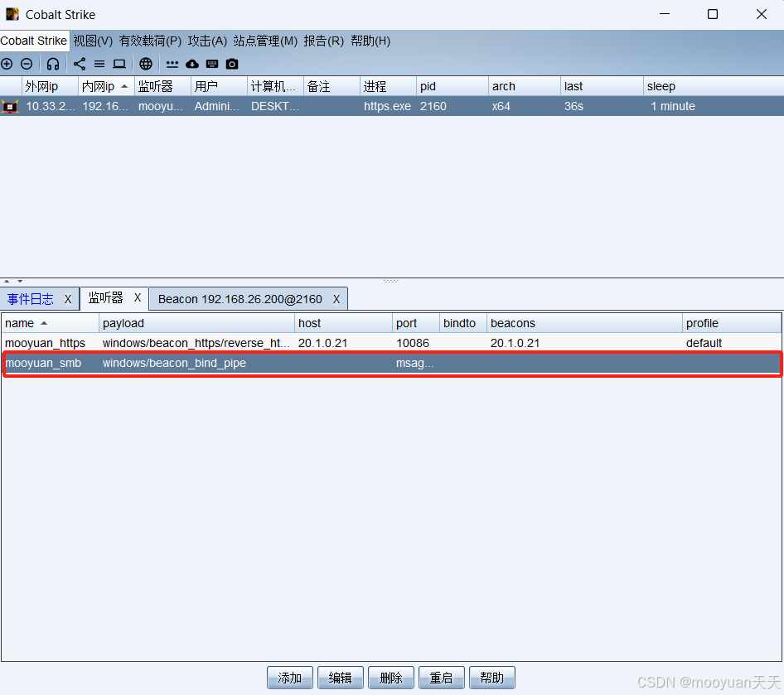This screenshot has height=695, width=784.
Task: Switch to Beacon 192.168.26.200@2160 tab
Action: [x=240, y=299]
